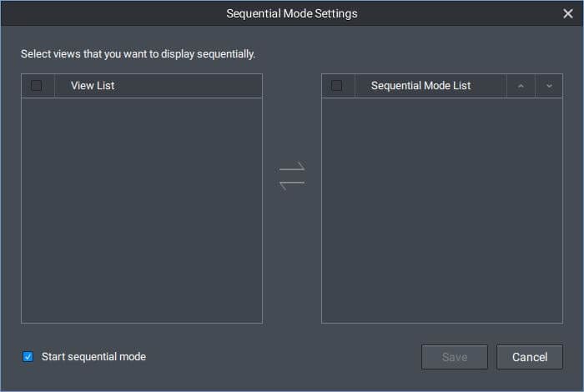584x392 pixels.
Task: Click the 'Select views' instruction text
Action: coord(138,54)
